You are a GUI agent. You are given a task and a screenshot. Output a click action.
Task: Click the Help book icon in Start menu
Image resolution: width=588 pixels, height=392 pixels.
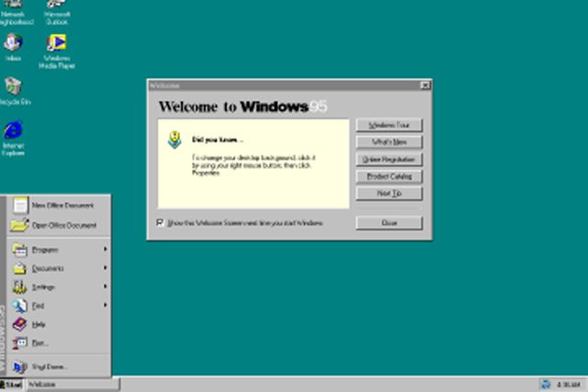pyautogui.click(x=19, y=324)
